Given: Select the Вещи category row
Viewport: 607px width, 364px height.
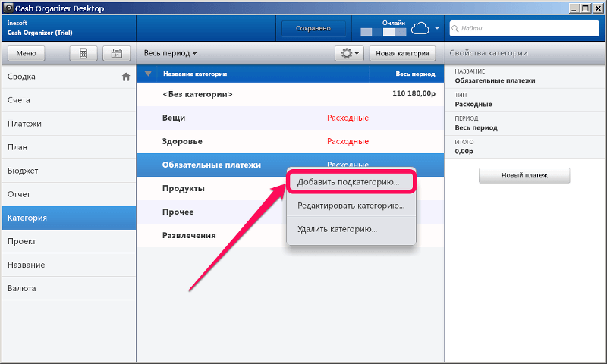Looking at the screenshot, I should [x=290, y=118].
